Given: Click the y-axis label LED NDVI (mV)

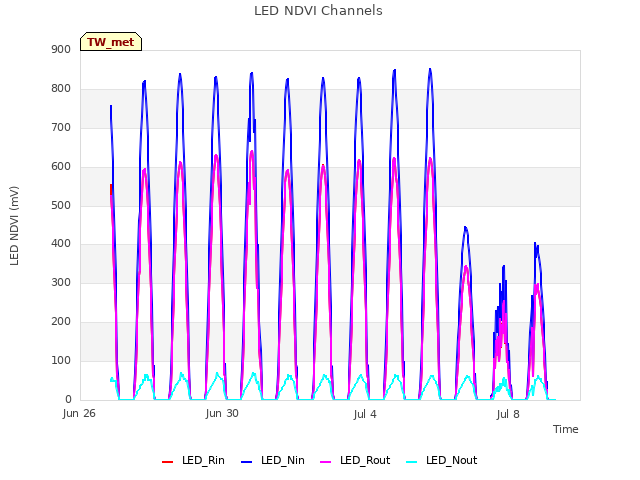Looking at the screenshot, I should [x=14, y=226].
